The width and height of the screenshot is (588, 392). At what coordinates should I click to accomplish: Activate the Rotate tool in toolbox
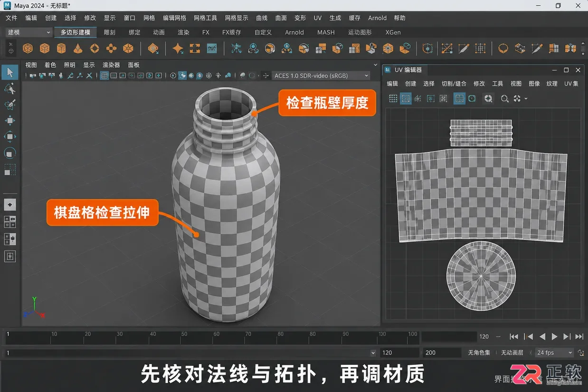tap(10, 137)
